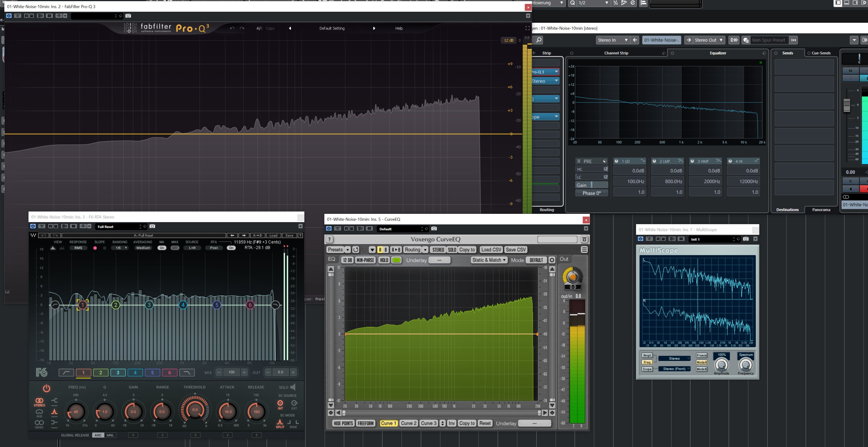Viewport: 868px width, 447px height.
Task: Open Pro-Q 3 Default Setting preset menu
Action: coord(332,28)
